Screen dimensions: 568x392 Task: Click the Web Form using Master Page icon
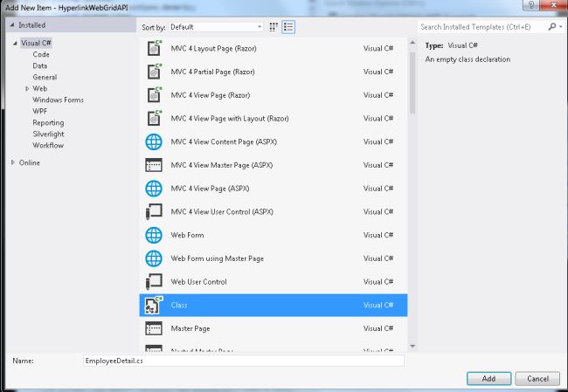154,258
